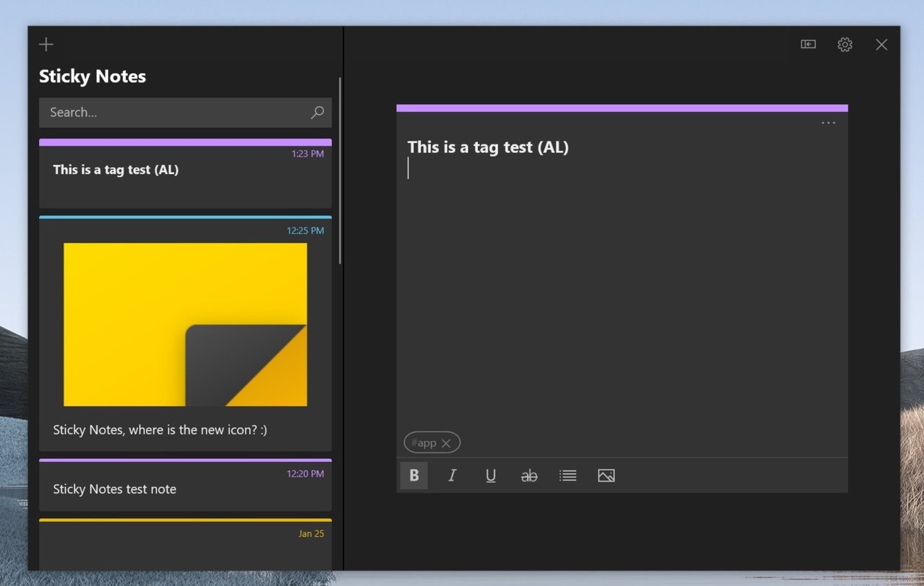Toggle underline formatting
Viewport: 924px width, 586px height.
tap(491, 476)
